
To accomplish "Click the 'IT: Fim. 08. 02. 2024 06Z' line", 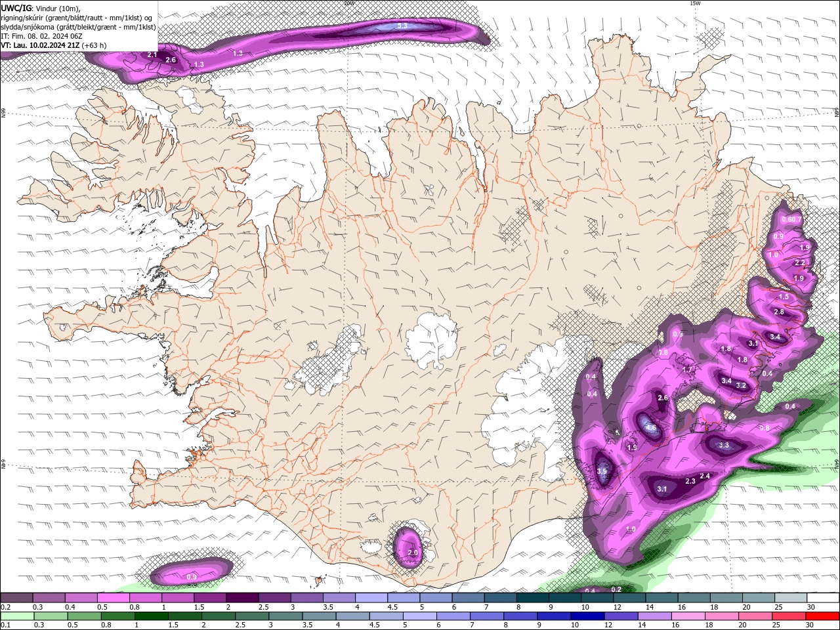I will click(x=42, y=36).
